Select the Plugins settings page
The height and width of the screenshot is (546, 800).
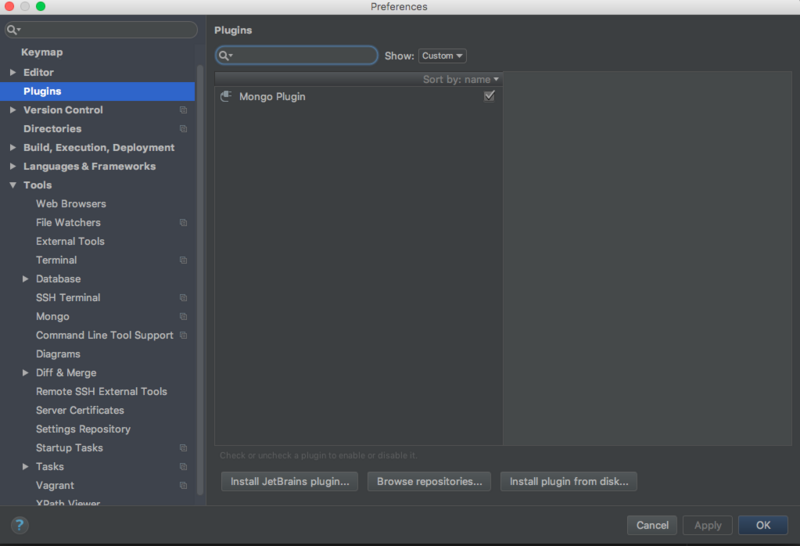97,91
